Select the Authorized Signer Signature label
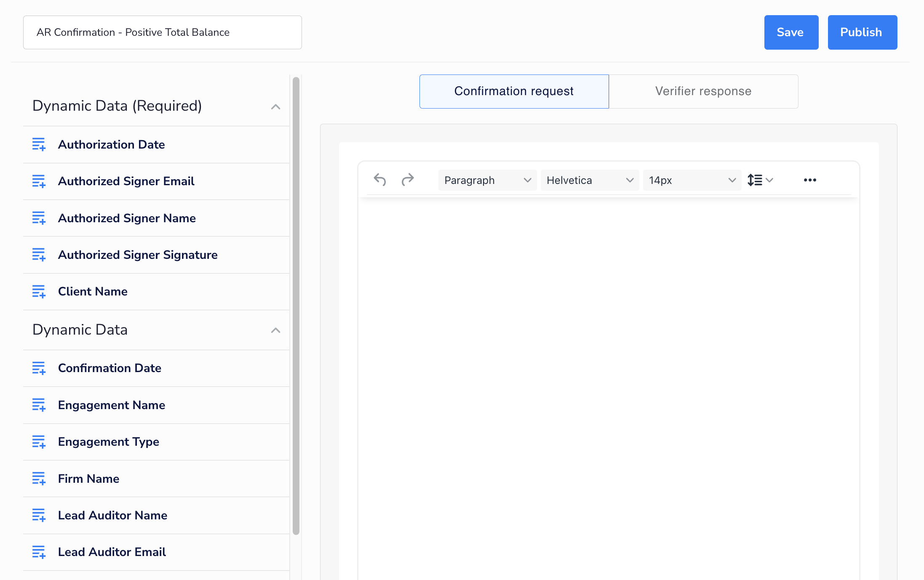 [138, 255]
